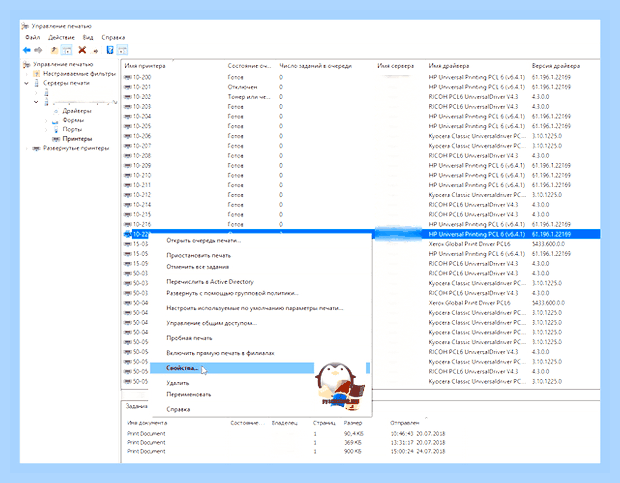Click the Export list toolbar icon
The image size is (620, 483).
pyautogui.click(x=95, y=51)
